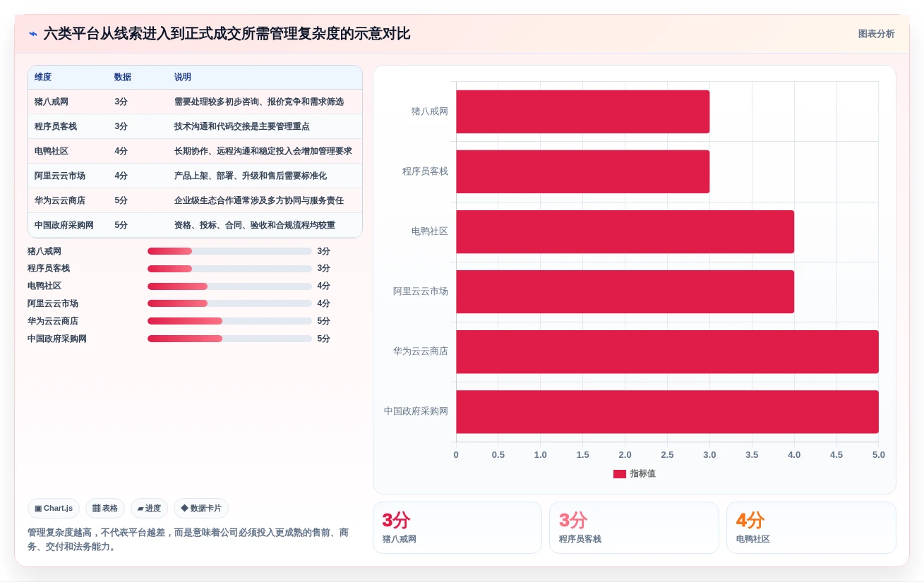
Task: Click the 2.5 x-axis tick label
Action: (667, 455)
